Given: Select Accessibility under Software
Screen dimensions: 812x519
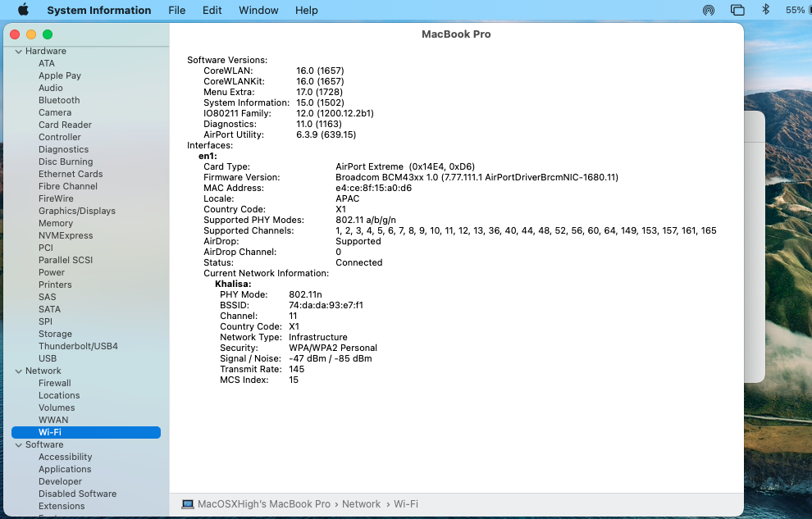Looking at the screenshot, I should [66, 458].
